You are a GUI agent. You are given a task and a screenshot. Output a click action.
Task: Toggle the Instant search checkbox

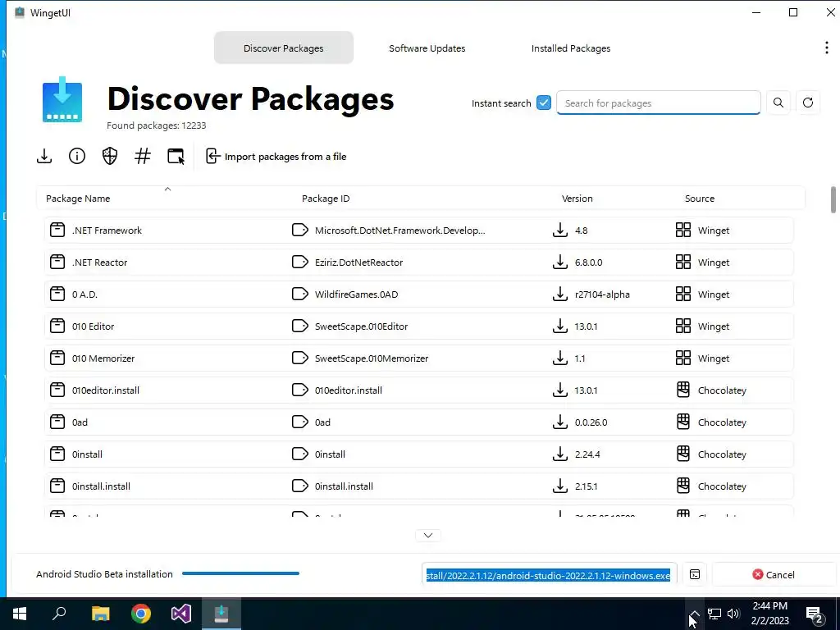pyautogui.click(x=544, y=103)
